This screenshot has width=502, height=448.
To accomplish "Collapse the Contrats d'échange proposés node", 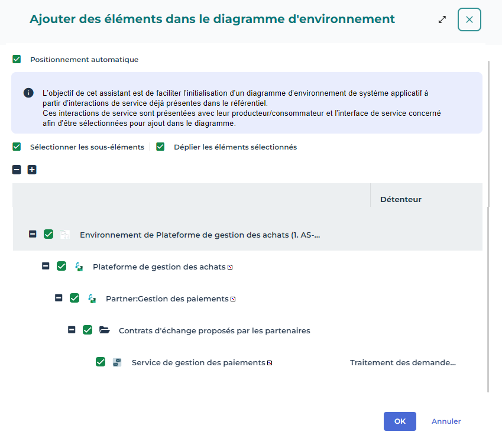I will [72, 330].
